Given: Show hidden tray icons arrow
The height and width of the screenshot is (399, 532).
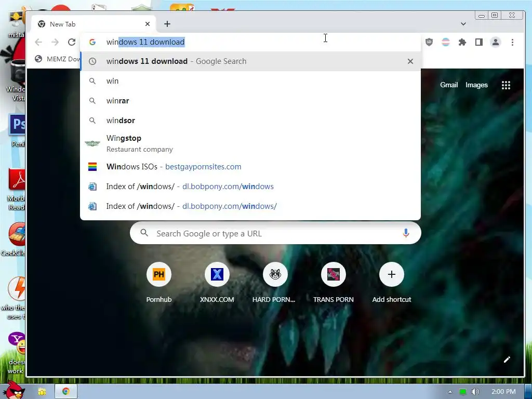Looking at the screenshot, I should pos(450,392).
